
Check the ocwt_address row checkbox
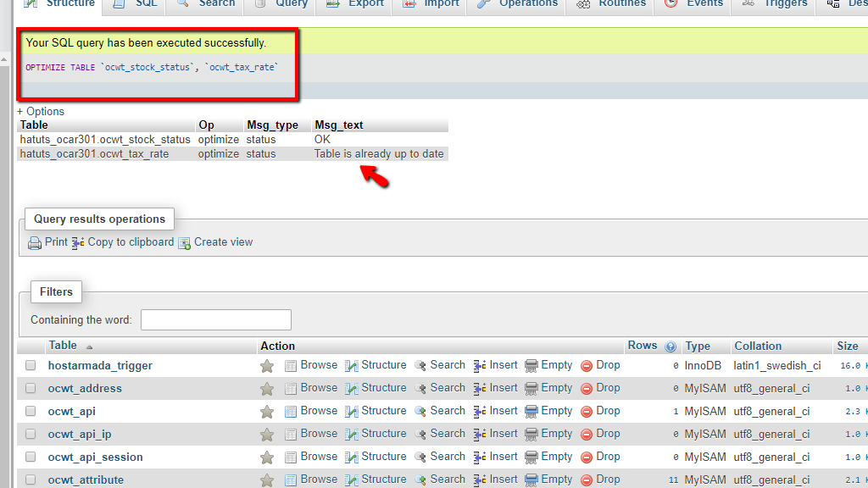(31, 388)
